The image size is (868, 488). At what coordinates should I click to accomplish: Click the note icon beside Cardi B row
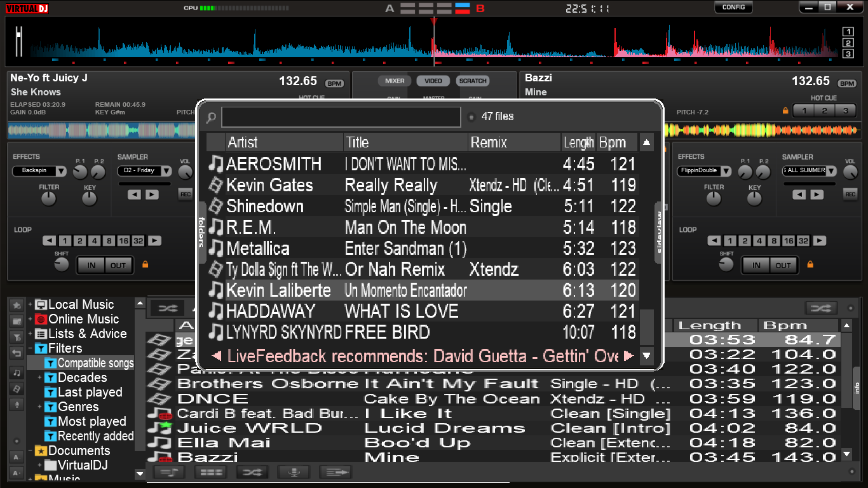[159, 413]
